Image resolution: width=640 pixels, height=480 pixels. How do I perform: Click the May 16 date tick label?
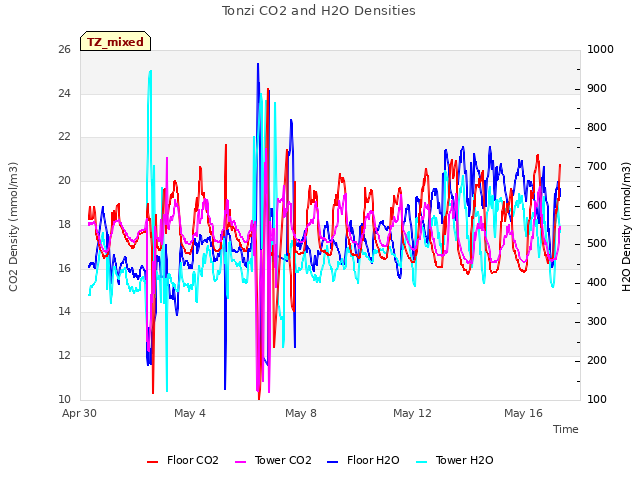tap(523, 413)
